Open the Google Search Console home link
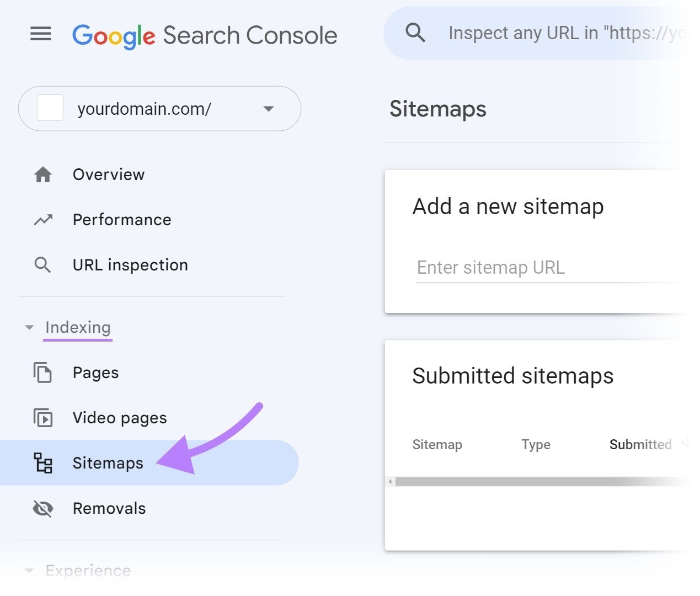700x596 pixels. (205, 35)
